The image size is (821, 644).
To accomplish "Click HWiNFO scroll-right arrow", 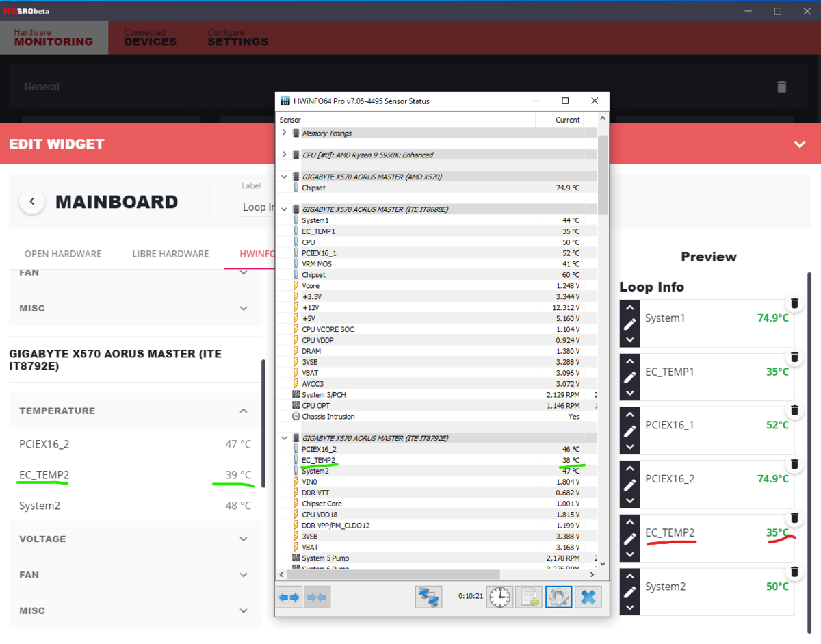I will pos(592,574).
